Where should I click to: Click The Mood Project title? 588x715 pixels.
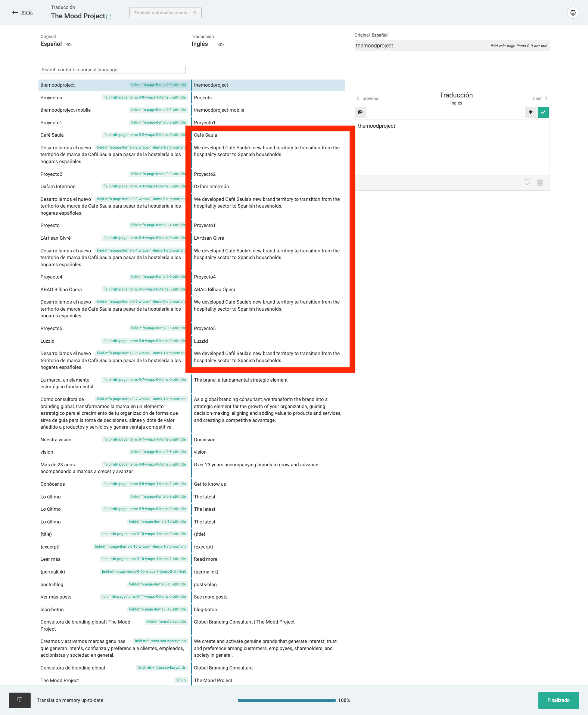click(78, 16)
